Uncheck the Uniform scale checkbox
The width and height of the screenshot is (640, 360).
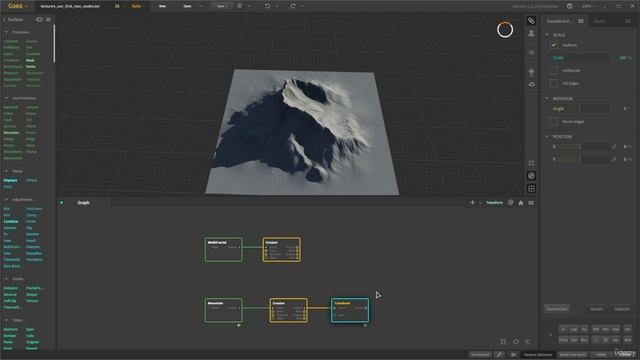click(x=554, y=45)
